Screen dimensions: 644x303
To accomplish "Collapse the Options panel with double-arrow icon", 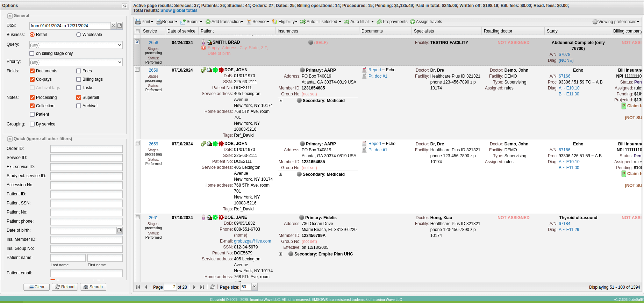I will pyautogui.click(x=124, y=6).
